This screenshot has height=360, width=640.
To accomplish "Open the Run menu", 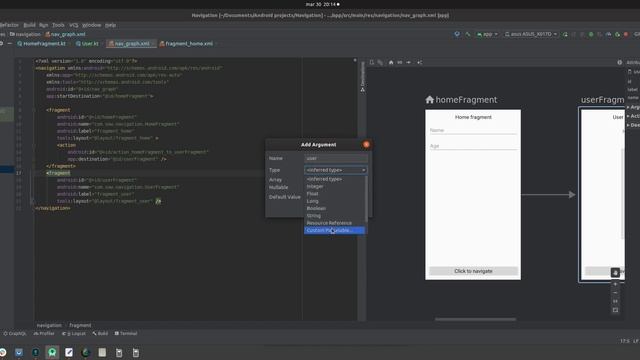I will [44, 25].
